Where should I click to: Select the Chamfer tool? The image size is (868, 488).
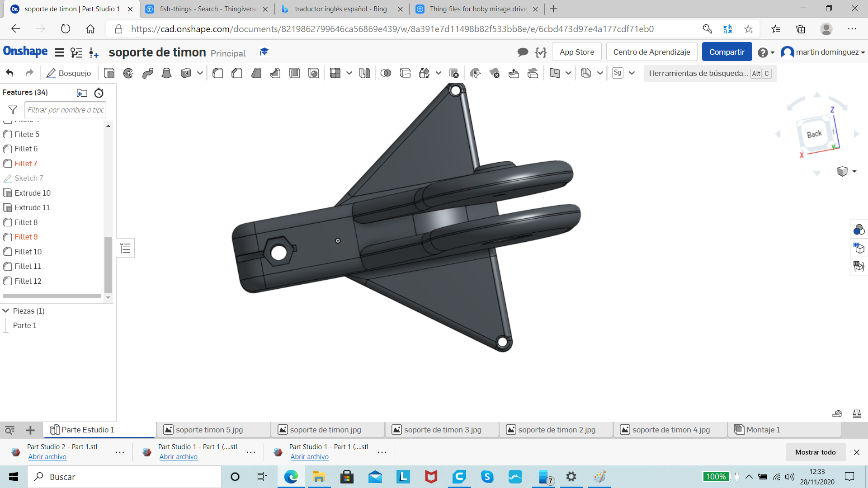[x=236, y=73]
